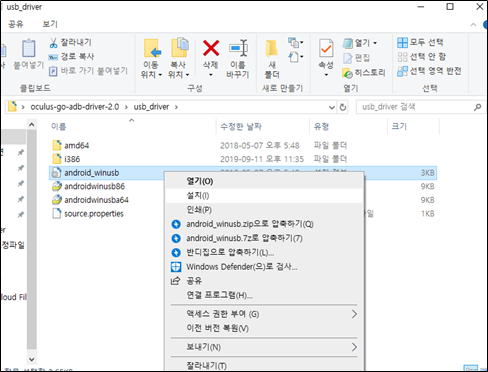Choose compress with Bandizip (반디집으로 압축하기)
The width and height of the screenshot is (488, 372).
pyautogui.click(x=264, y=252)
